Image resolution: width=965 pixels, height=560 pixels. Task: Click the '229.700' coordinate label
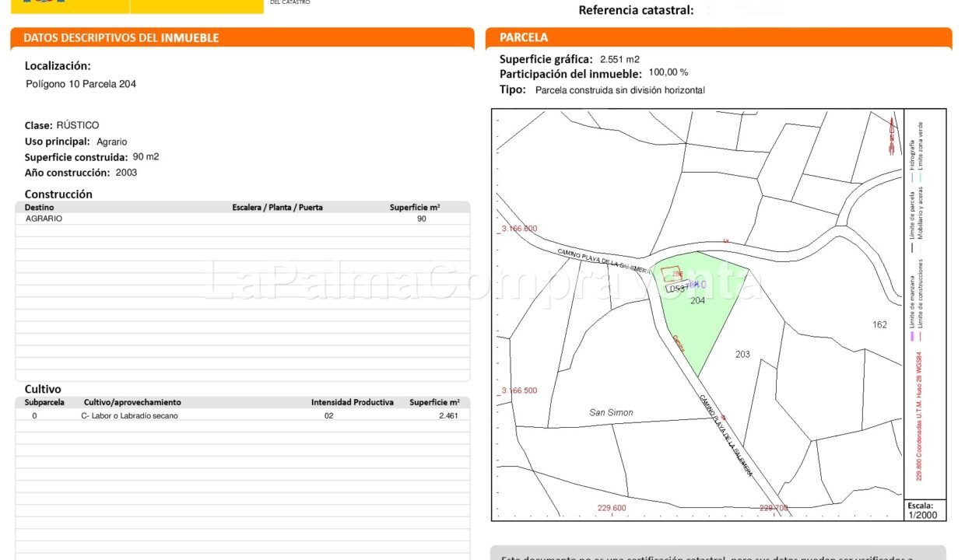click(774, 509)
